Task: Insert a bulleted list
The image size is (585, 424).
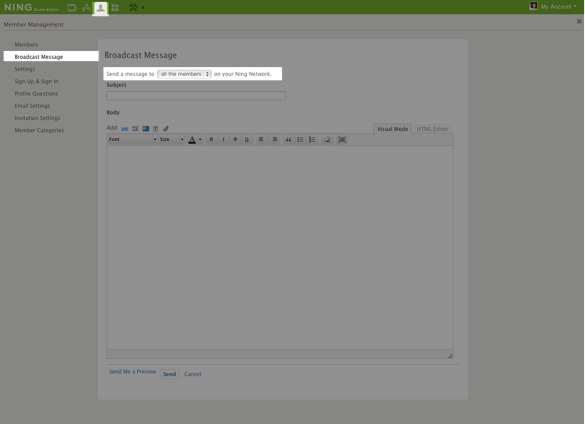Action: pyautogui.click(x=300, y=139)
